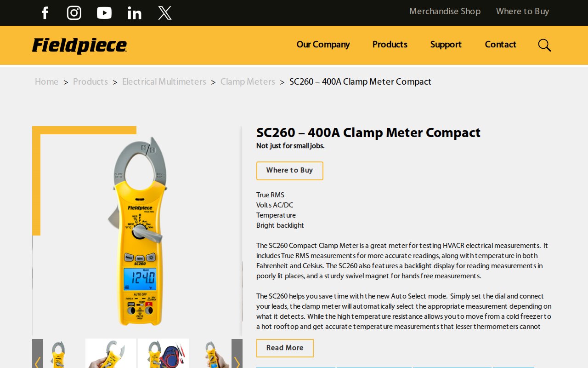Click the Where to Buy button
This screenshot has height=368, width=588.
click(289, 171)
